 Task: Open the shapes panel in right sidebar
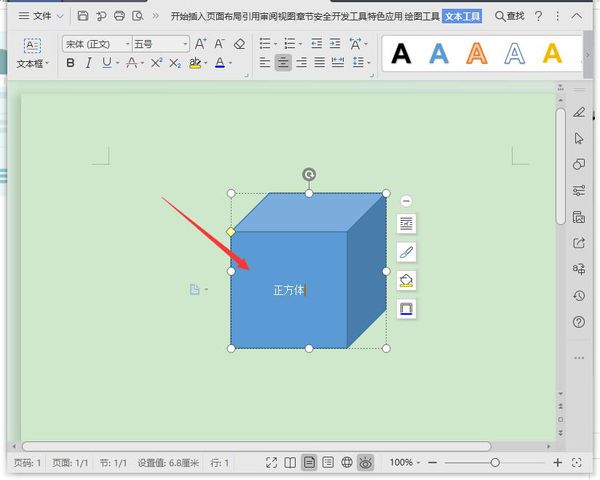tap(579, 164)
